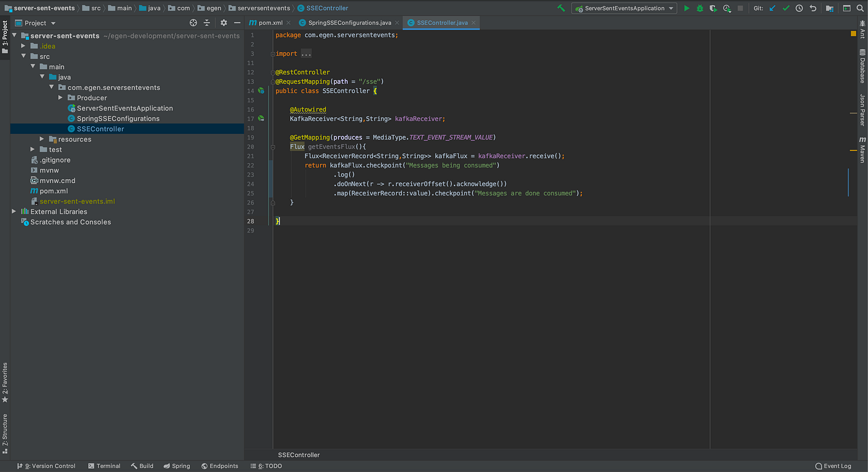Open the Terminal tool tab
The width and height of the screenshot is (868, 472).
click(x=104, y=466)
